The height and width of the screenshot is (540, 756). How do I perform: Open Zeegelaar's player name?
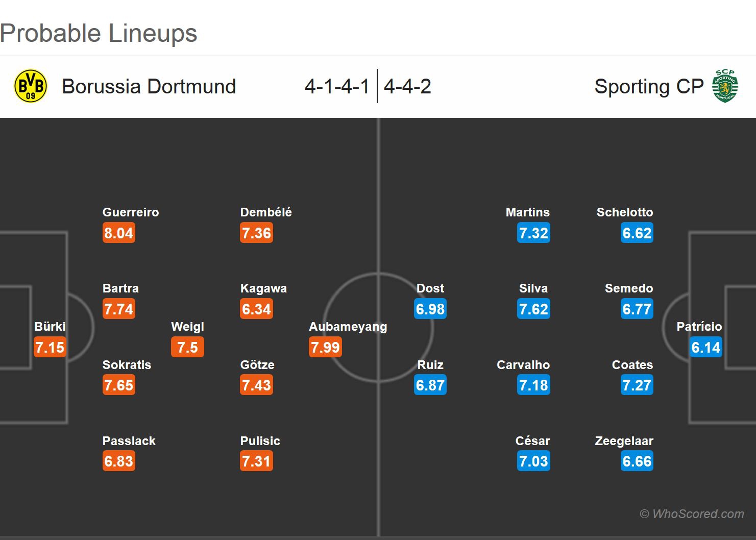(x=624, y=441)
